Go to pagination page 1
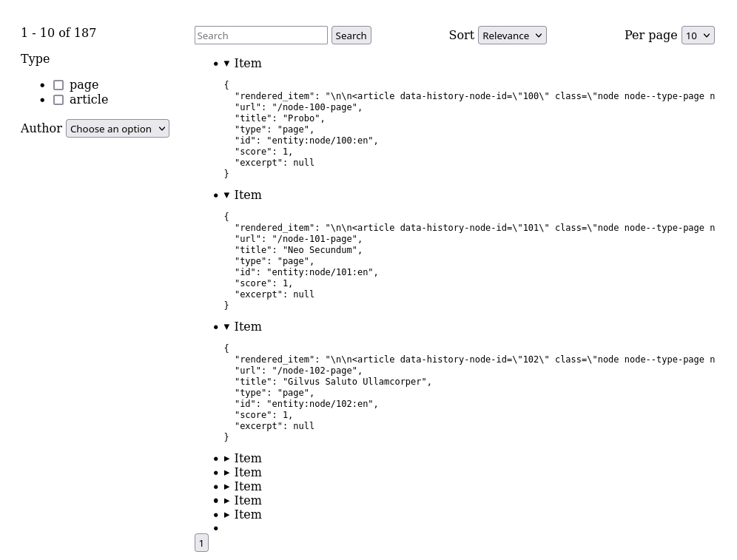This screenshot has width=737, height=560. tap(201, 543)
